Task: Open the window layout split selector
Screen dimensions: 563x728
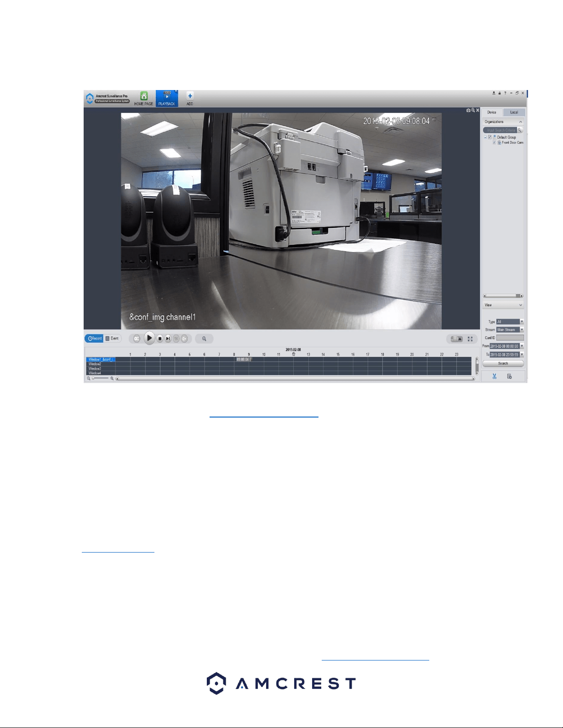Action: 456,339
